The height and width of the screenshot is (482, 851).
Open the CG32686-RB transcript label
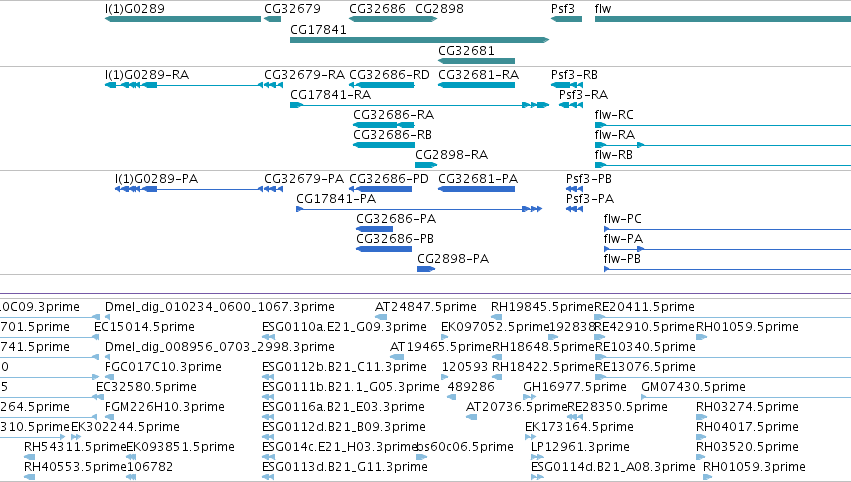(x=392, y=135)
